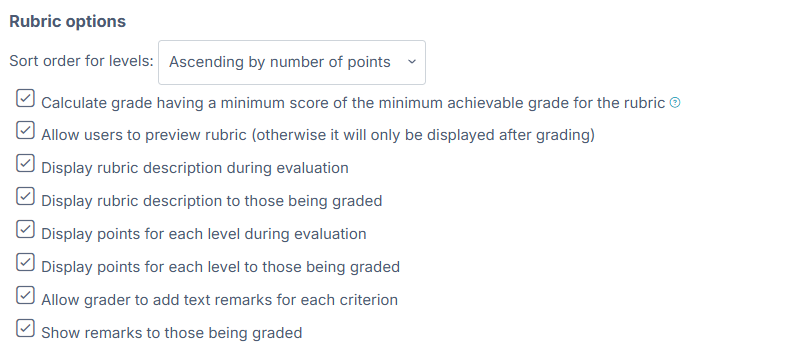Uncheck Display points for each level to those graded
786x363 pixels.
pyautogui.click(x=25, y=262)
